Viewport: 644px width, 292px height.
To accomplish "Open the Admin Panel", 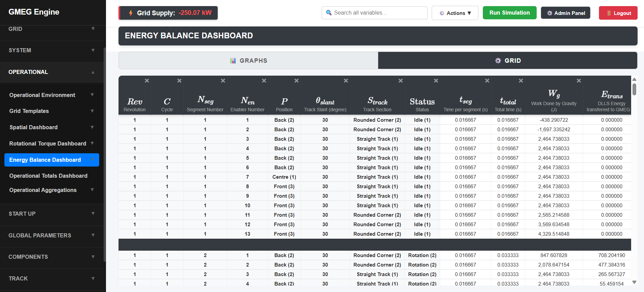I will (565, 13).
